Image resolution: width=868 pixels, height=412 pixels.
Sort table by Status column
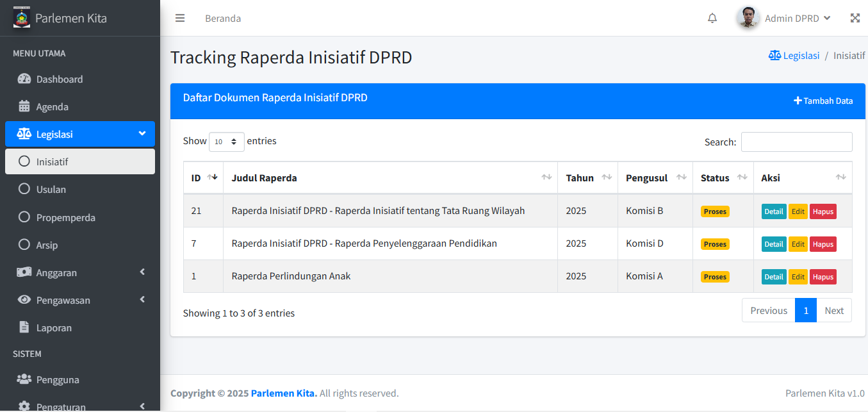click(723, 178)
